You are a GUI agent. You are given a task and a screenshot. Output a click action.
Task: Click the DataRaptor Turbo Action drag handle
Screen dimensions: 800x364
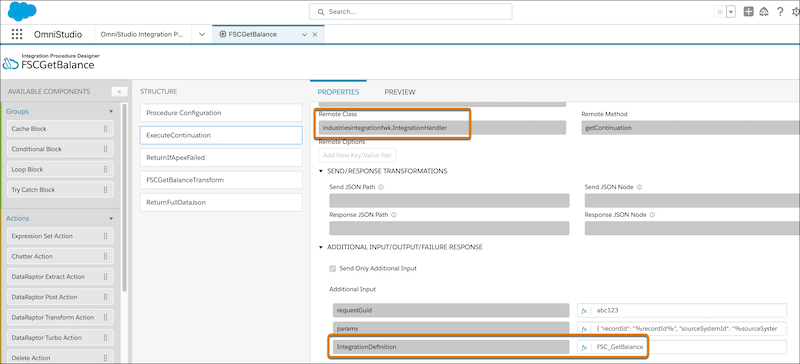pos(106,338)
